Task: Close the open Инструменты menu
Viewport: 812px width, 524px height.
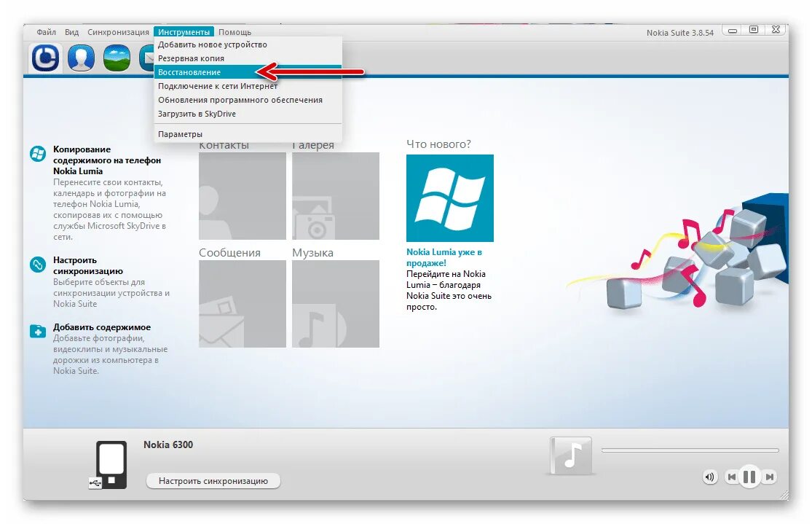Action: coord(184,32)
